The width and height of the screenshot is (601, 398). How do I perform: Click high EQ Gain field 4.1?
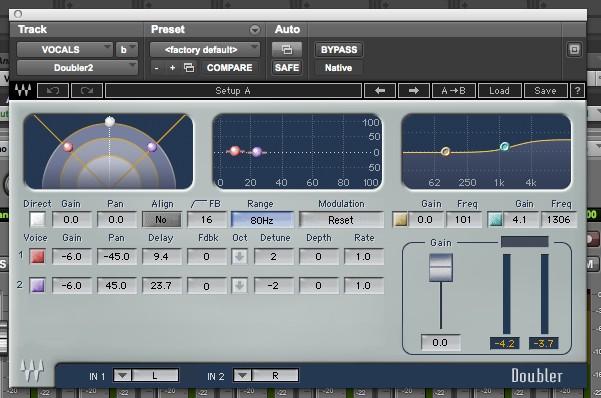(520, 220)
